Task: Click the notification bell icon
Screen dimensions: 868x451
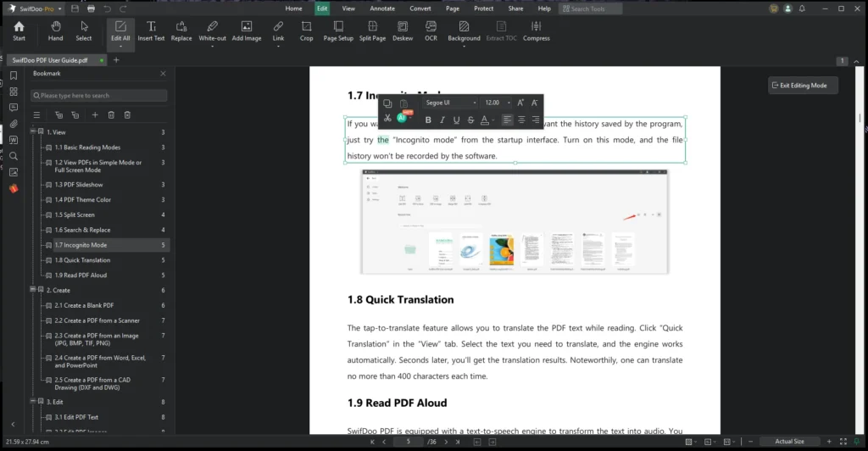Action: 802,8
